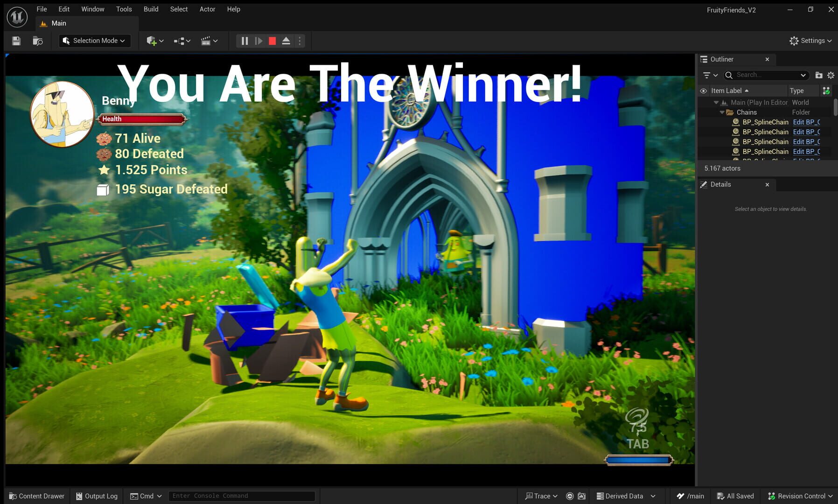This screenshot has width=838, height=504.
Task: Collapse the Chains folder in Outliner
Action: click(722, 112)
